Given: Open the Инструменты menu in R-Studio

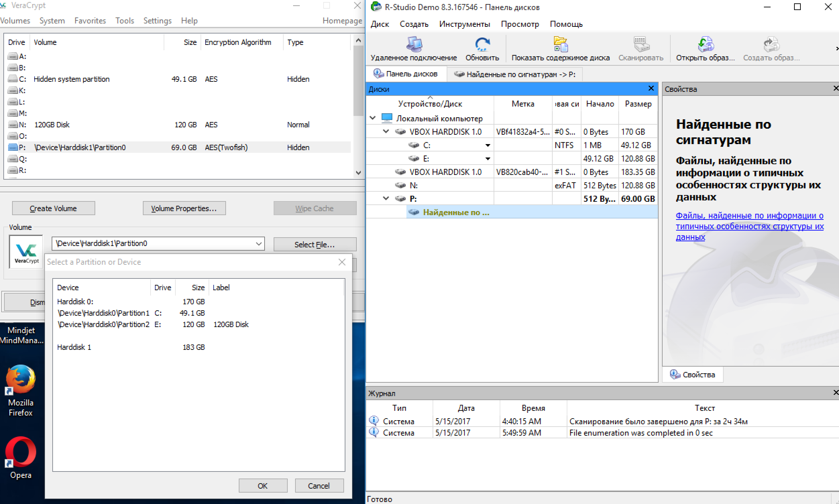Looking at the screenshot, I should pyautogui.click(x=464, y=24).
